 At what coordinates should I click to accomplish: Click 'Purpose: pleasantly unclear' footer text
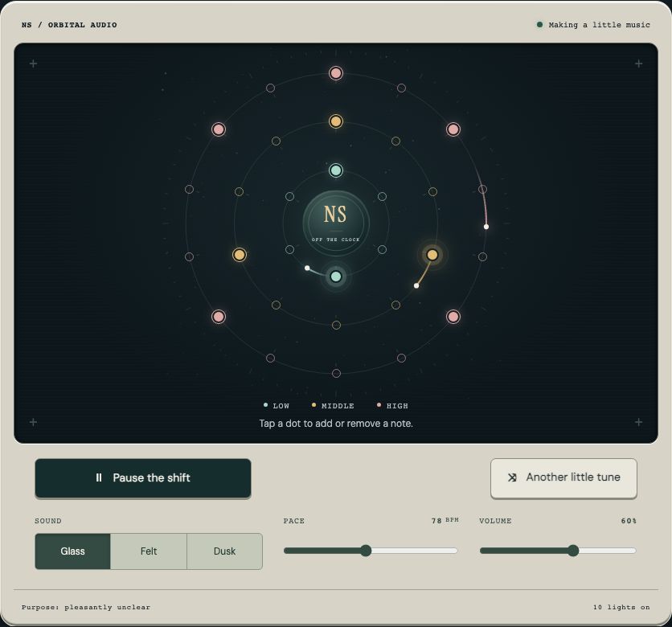pos(86,607)
